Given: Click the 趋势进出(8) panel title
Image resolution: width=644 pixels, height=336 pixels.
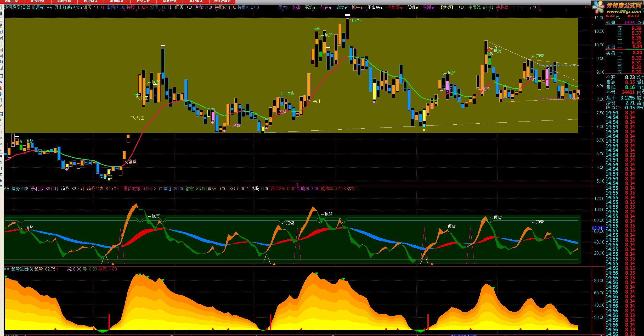Looking at the screenshot, I should [22, 269].
